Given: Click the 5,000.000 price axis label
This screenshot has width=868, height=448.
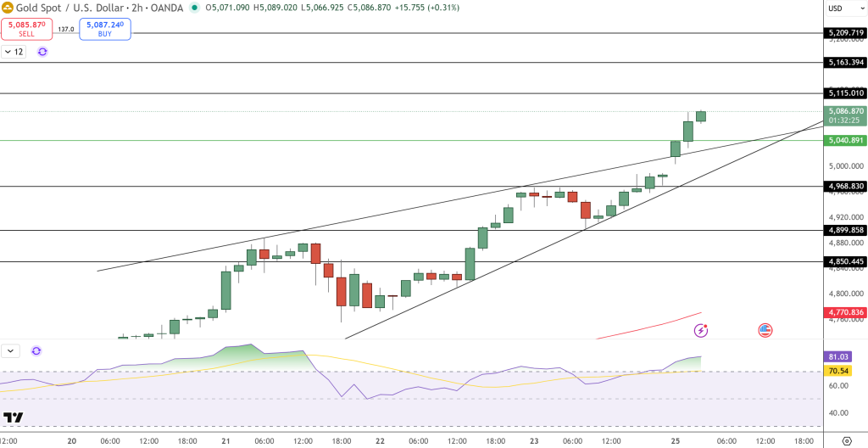Looking at the screenshot, I should pyautogui.click(x=846, y=166).
